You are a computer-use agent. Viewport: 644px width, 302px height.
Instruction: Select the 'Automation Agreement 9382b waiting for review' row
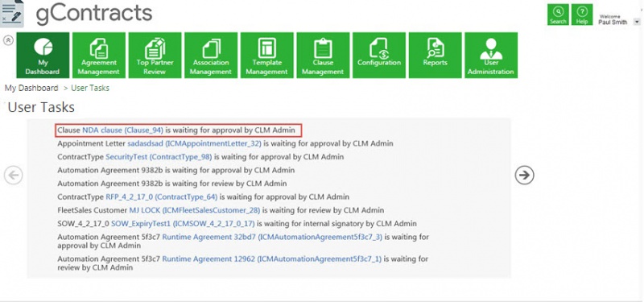tap(172, 184)
